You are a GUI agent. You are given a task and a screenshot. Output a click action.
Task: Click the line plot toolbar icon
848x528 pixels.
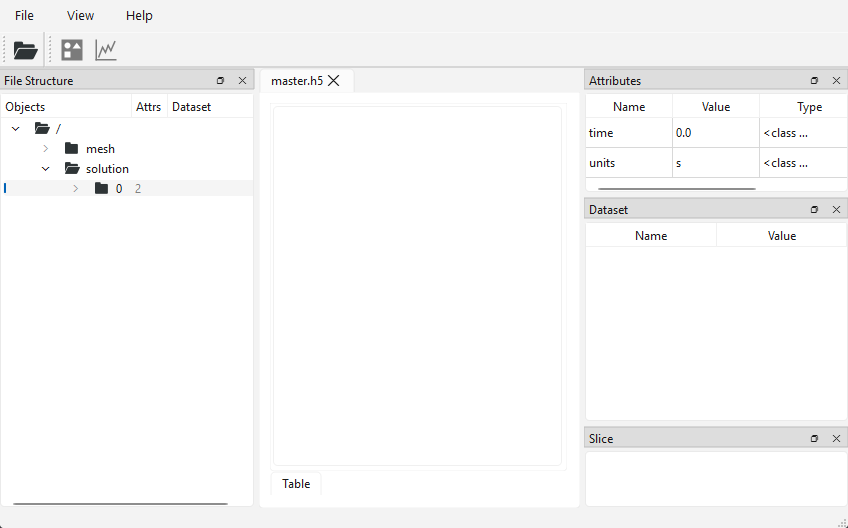pyautogui.click(x=106, y=50)
